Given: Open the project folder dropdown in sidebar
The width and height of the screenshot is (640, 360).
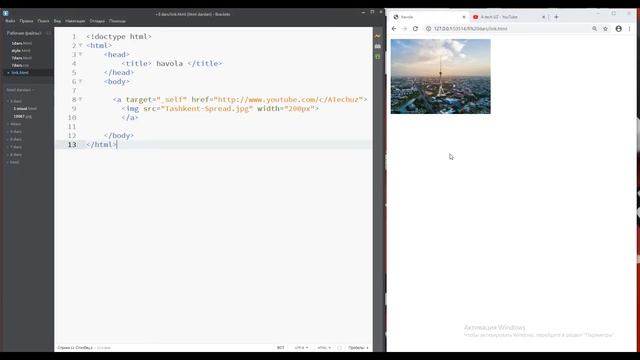Looking at the screenshot, I should (20, 90).
